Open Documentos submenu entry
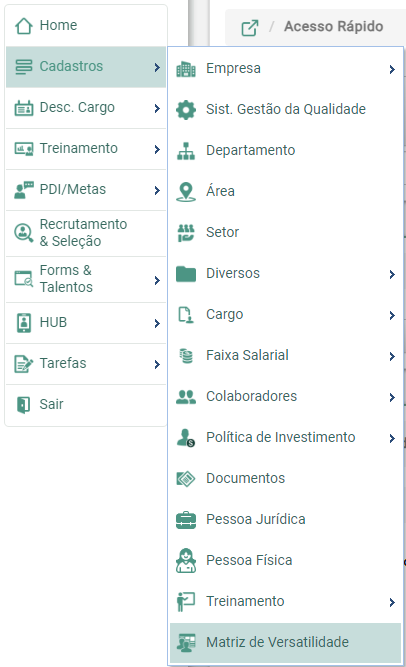The image size is (406, 667). click(x=246, y=478)
